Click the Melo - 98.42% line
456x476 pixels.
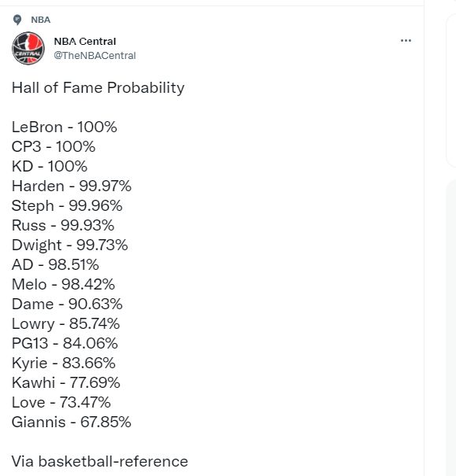tap(63, 284)
